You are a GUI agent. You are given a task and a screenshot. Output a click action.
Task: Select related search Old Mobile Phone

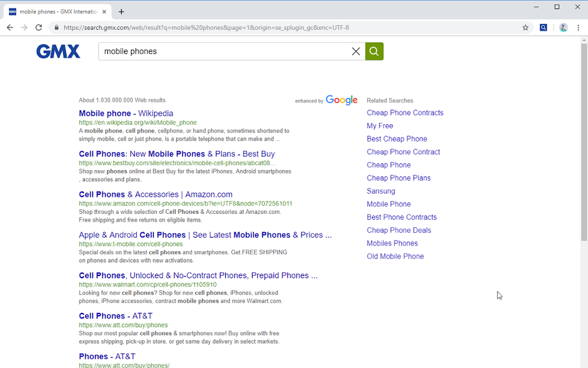click(x=395, y=256)
